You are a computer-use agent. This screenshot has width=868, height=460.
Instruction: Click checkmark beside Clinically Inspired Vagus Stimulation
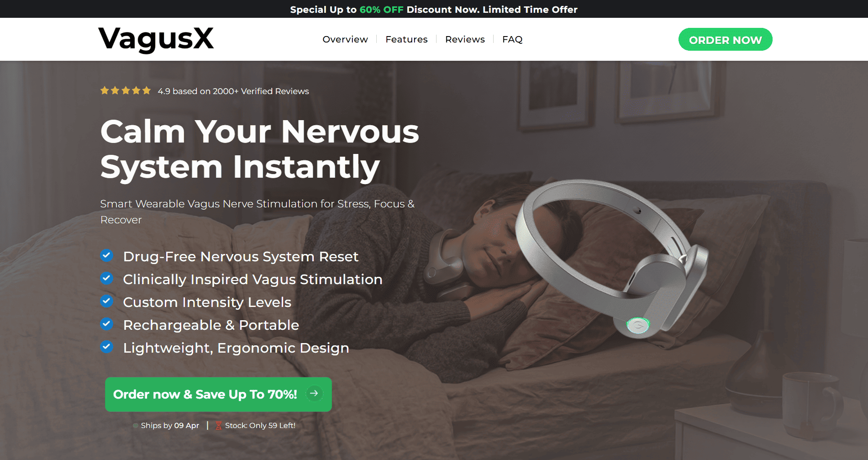tap(106, 278)
